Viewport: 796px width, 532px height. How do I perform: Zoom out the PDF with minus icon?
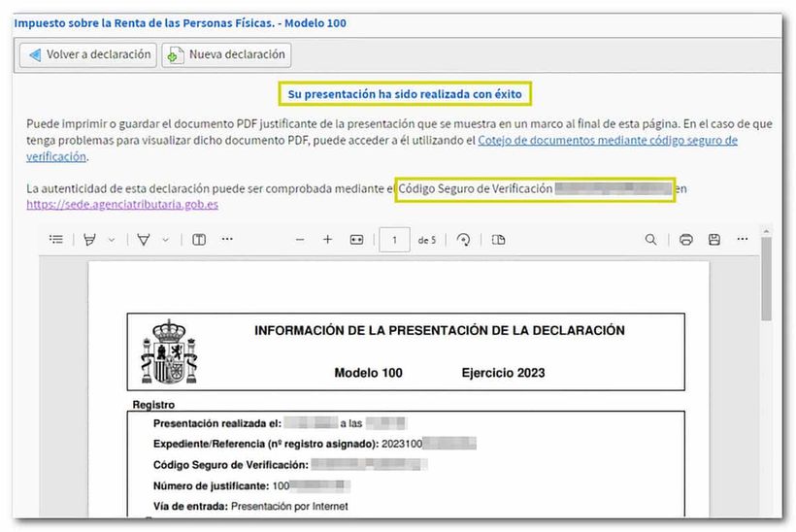point(300,240)
